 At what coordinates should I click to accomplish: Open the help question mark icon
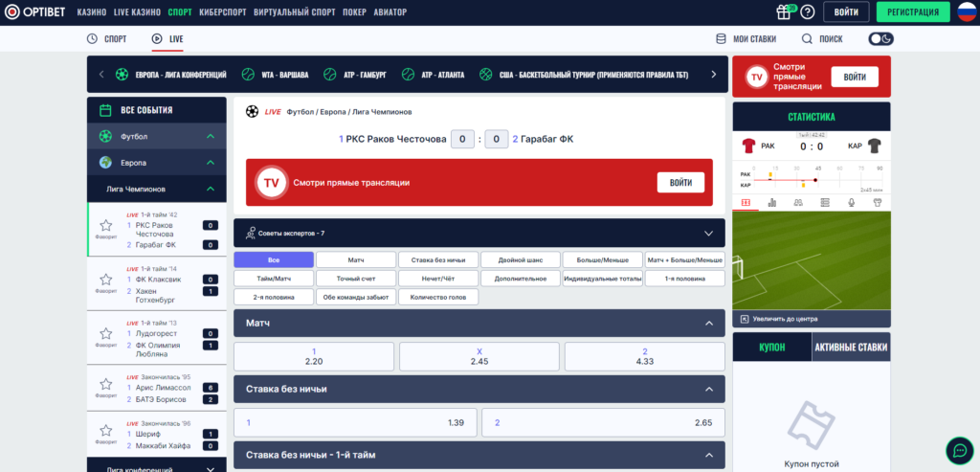[808, 11]
